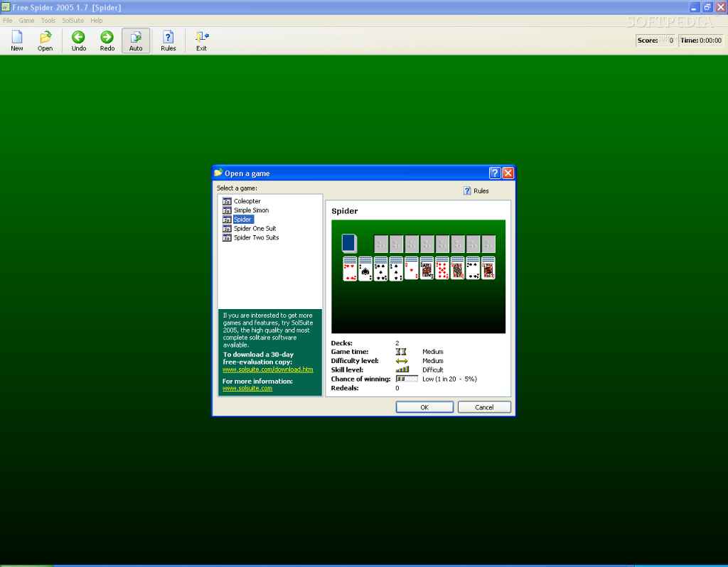The image size is (728, 567).
Task: Click the chance of winning bar
Action: (x=407, y=379)
